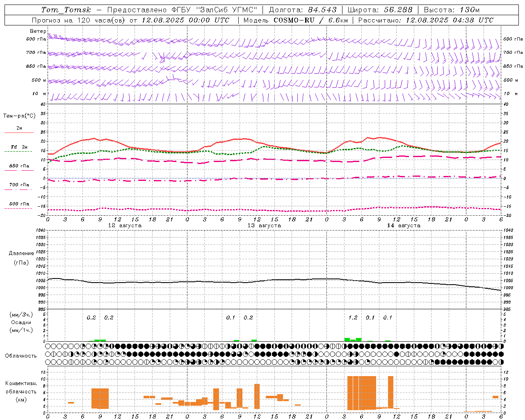The image size is (525, 420).
Task: Click the Тем-ра(°C) panel label
Action: pyautogui.click(x=19, y=116)
